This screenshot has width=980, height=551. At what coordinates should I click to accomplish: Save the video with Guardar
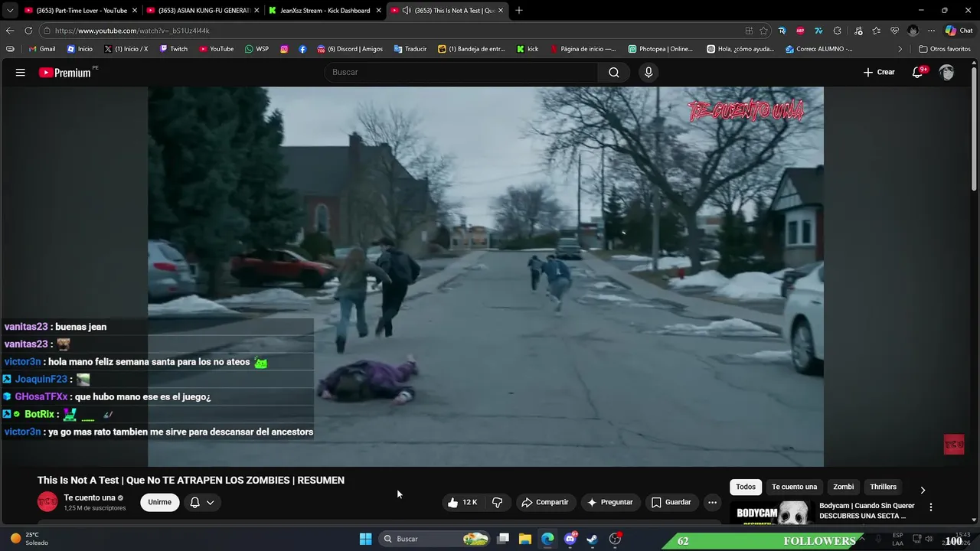(671, 502)
